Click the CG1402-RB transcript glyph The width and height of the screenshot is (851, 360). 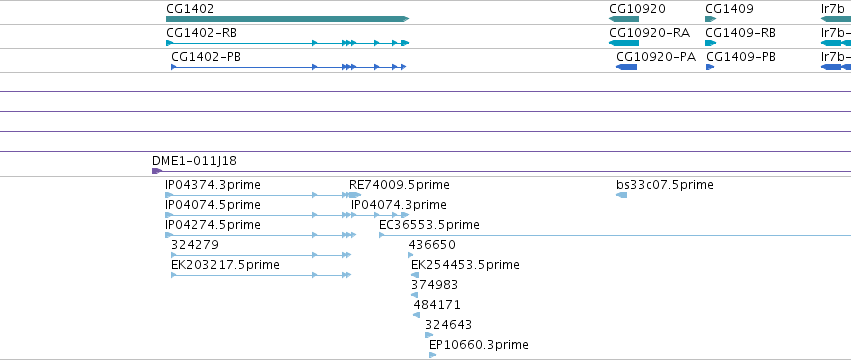pos(287,43)
